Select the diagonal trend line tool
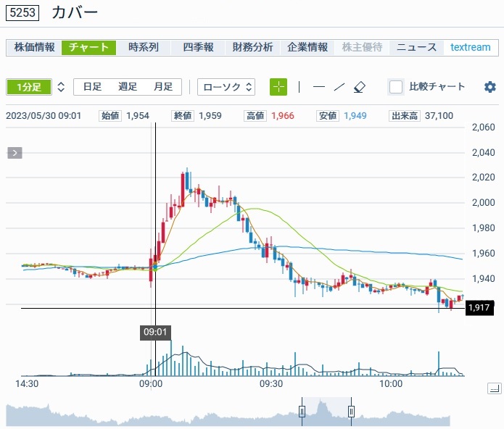 (x=339, y=87)
